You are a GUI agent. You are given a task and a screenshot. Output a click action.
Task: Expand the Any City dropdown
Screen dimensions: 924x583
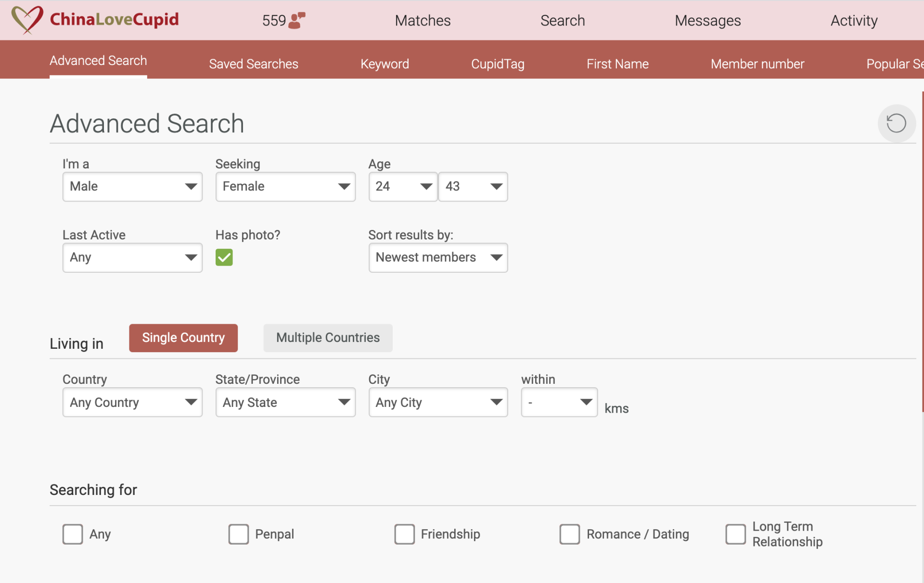coord(496,402)
